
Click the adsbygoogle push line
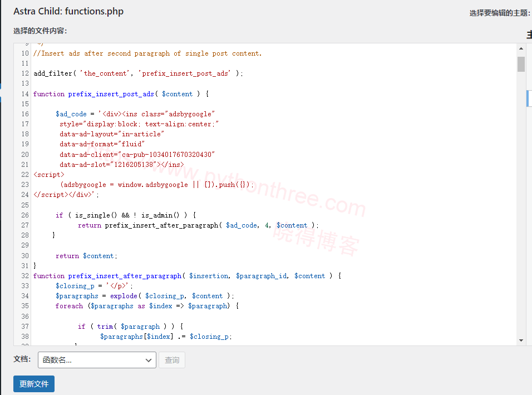tap(157, 185)
